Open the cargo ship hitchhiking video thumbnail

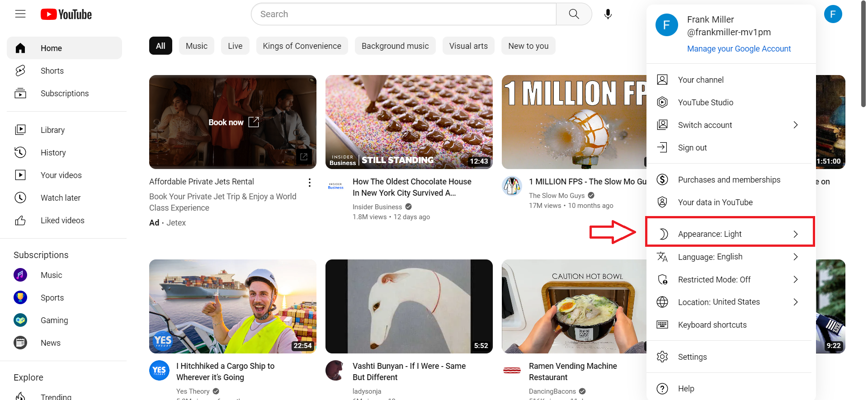pos(233,306)
